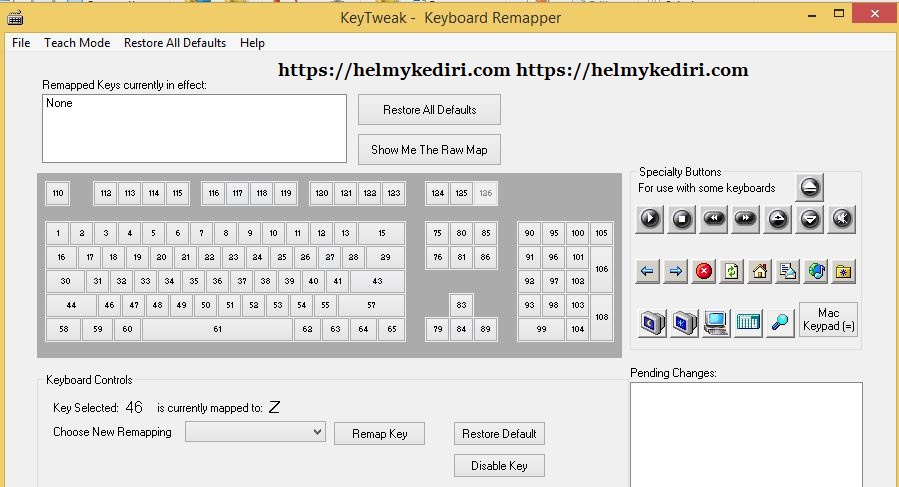899x487 pixels.
Task: Click the moon monitor Sleep button
Action: coord(652,322)
